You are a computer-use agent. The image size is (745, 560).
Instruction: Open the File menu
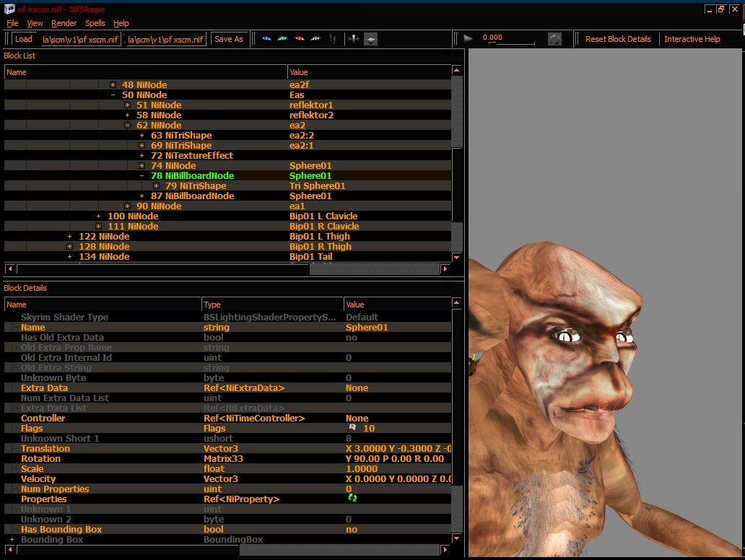coord(12,23)
